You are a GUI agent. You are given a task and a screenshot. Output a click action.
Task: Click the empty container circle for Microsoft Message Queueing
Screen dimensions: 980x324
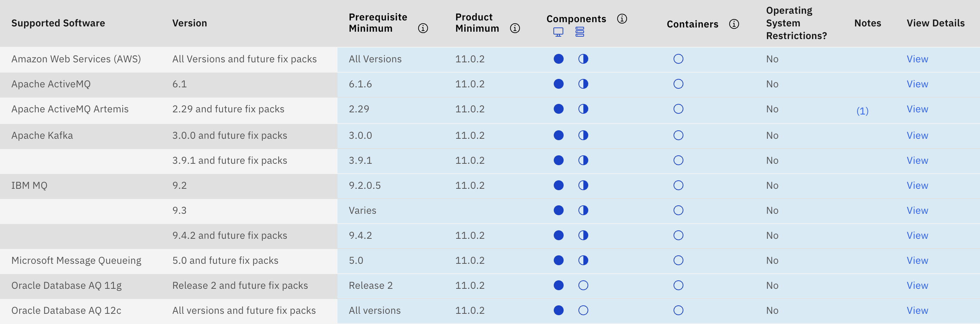pyautogui.click(x=678, y=260)
